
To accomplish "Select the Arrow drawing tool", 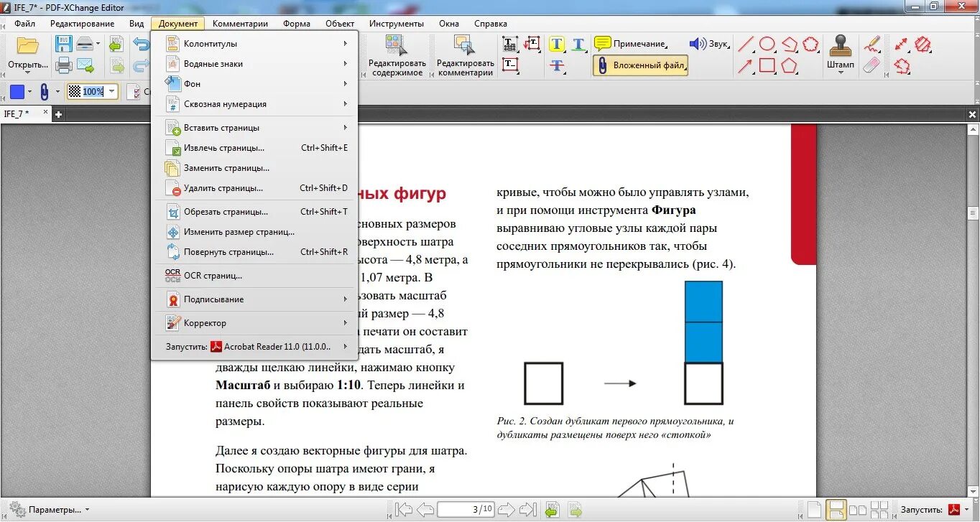I will pyautogui.click(x=746, y=66).
